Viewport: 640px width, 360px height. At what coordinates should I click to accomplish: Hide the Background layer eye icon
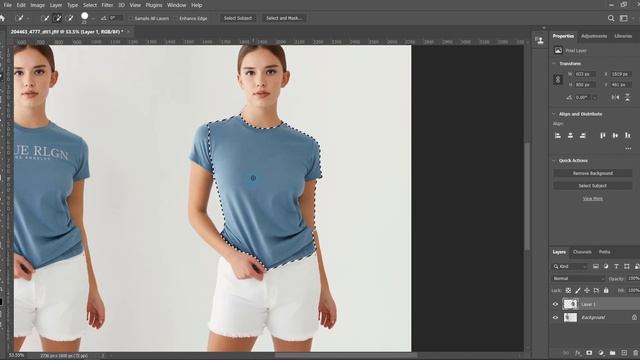pos(555,318)
